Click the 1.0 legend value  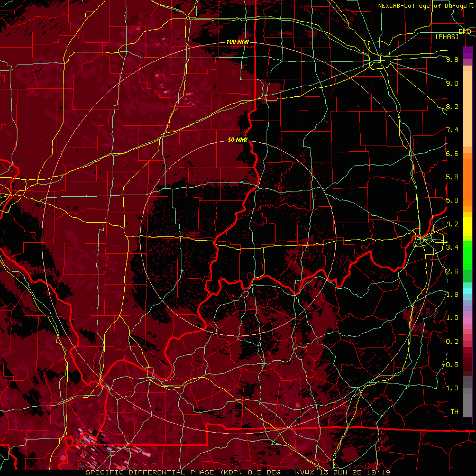452,318
